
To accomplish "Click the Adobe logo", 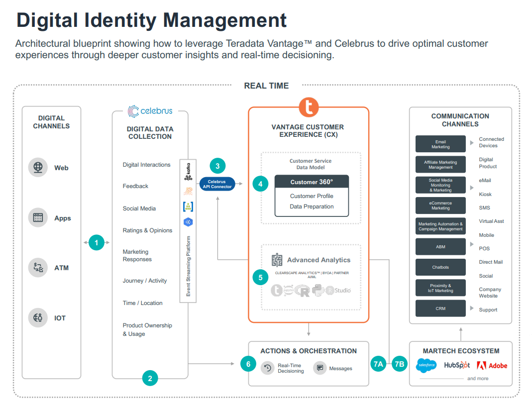I will point(492,365).
